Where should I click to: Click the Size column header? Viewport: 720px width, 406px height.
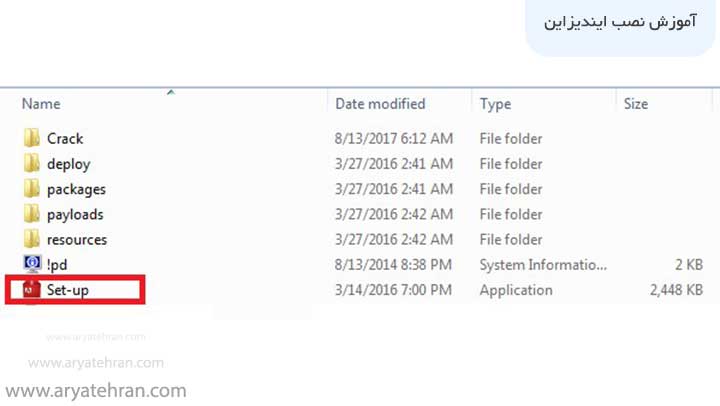tap(636, 104)
